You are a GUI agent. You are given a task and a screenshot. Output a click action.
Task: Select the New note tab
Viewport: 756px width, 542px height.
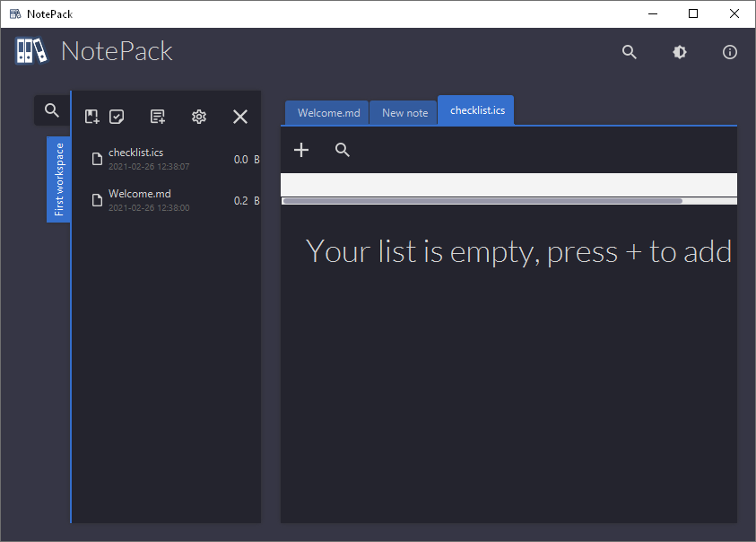click(x=403, y=112)
